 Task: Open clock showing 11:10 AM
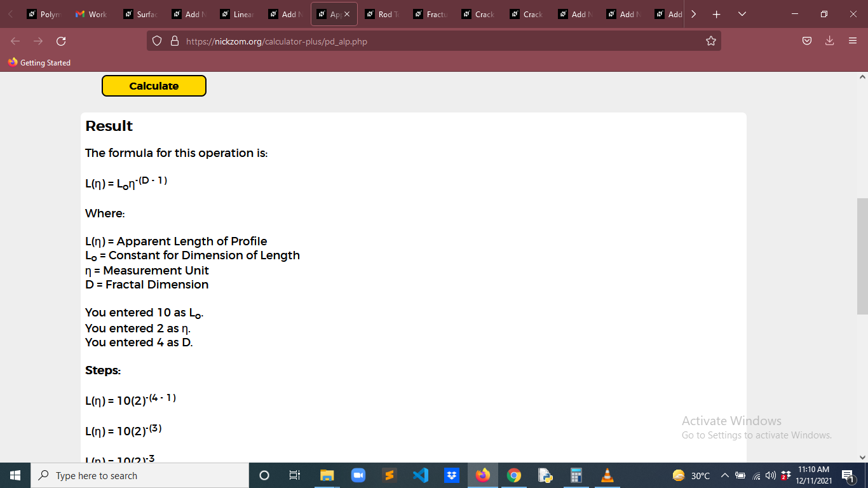[x=813, y=475]
